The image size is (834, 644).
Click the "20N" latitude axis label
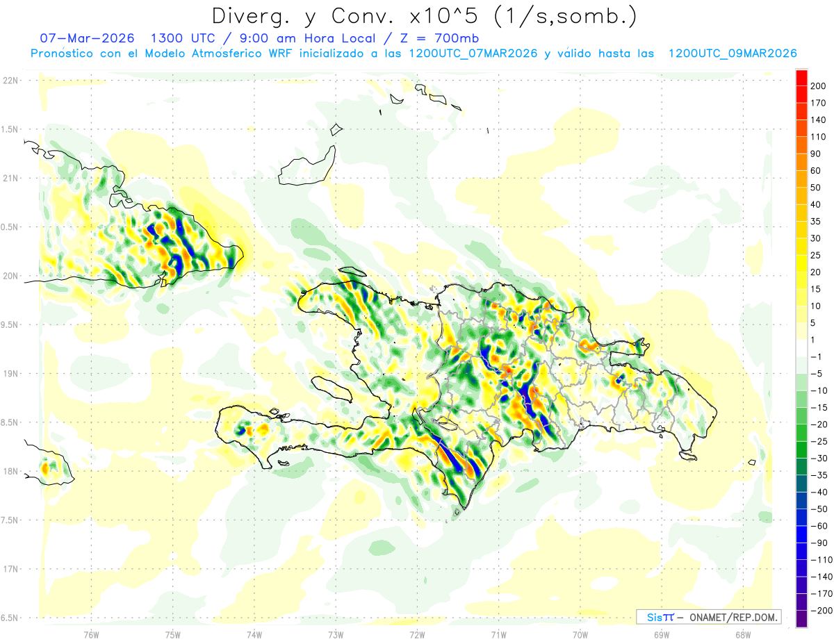pos(10,276)
